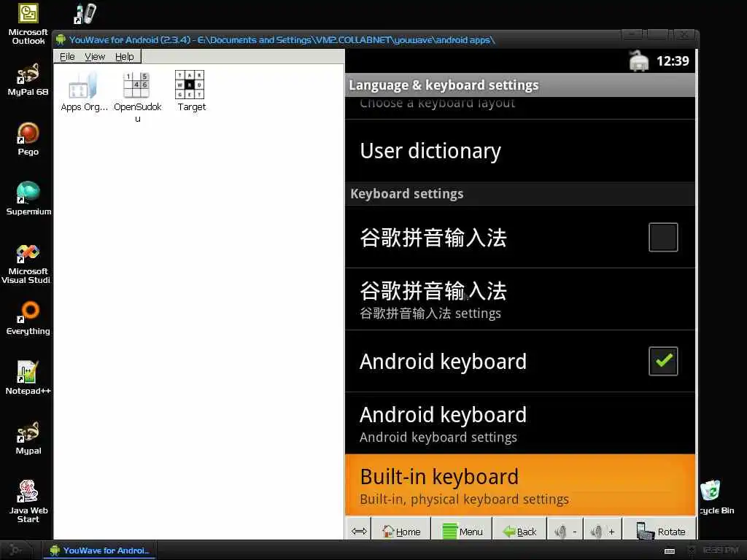
Task: Open Pego desktop shortcut
Action: (28, 139)
